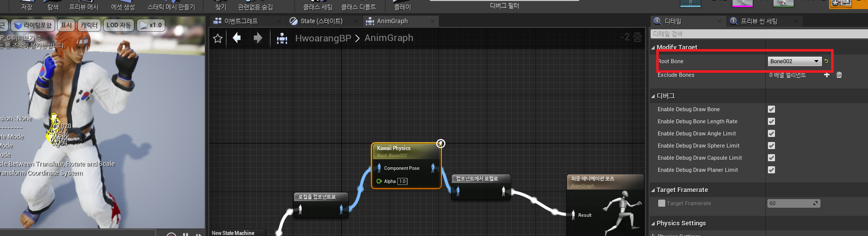The height and width of the screenshot is (236, 868).
Task: Collapse the Physics Settings section
Action: (653, 223)
